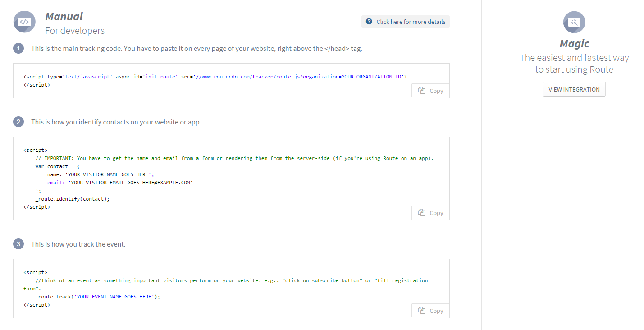Click 'YOUR_VISITOR_NAME_GOES_HERE' placeholder
The image size is (644, 330).
(x=108, y=175)
